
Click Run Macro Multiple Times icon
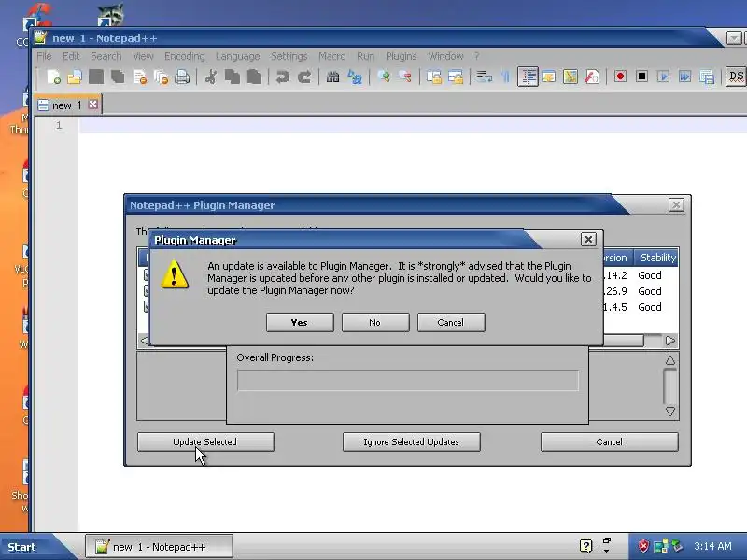685,77
